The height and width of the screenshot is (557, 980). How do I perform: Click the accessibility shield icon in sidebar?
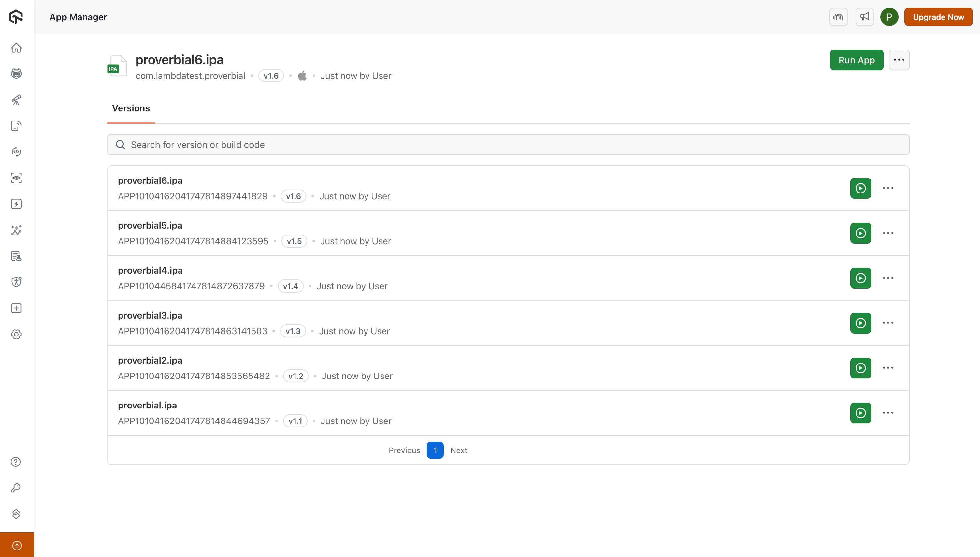click(x=16, y=282)
